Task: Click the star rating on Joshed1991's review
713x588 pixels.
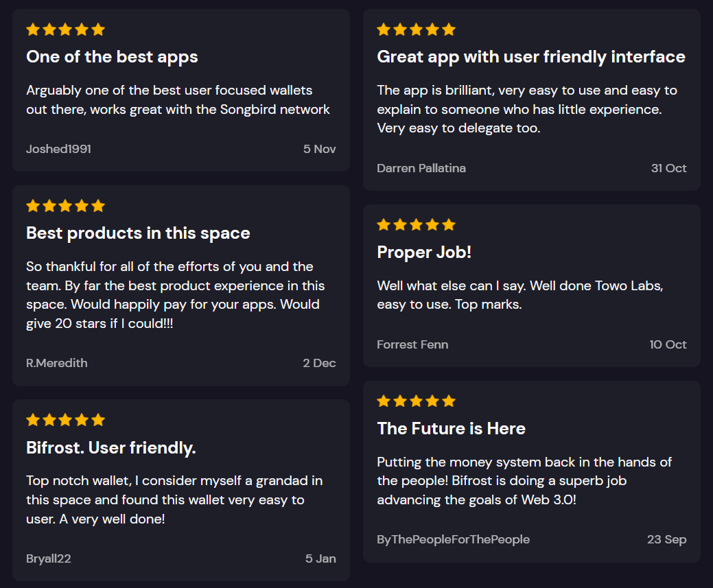Action: [65, 30]
